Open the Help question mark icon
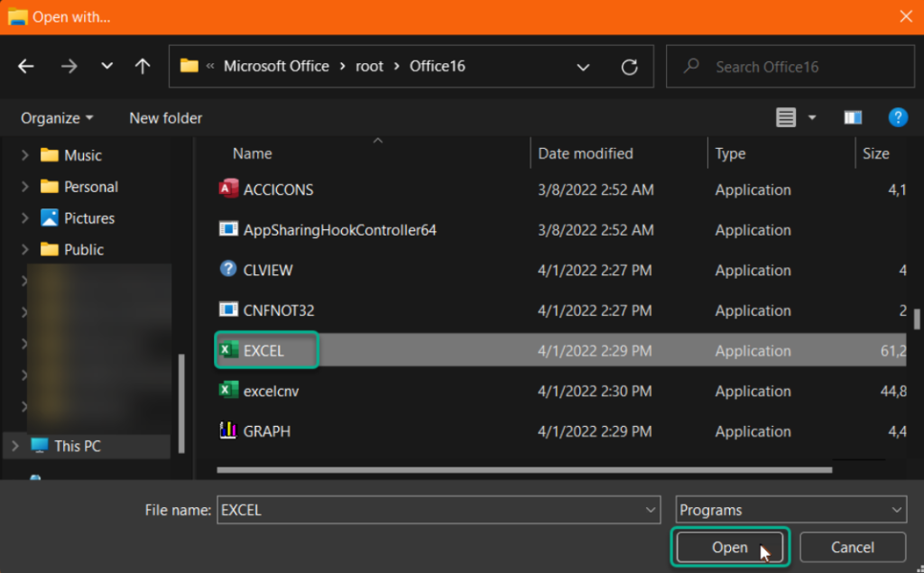 (x=899, y=117)
